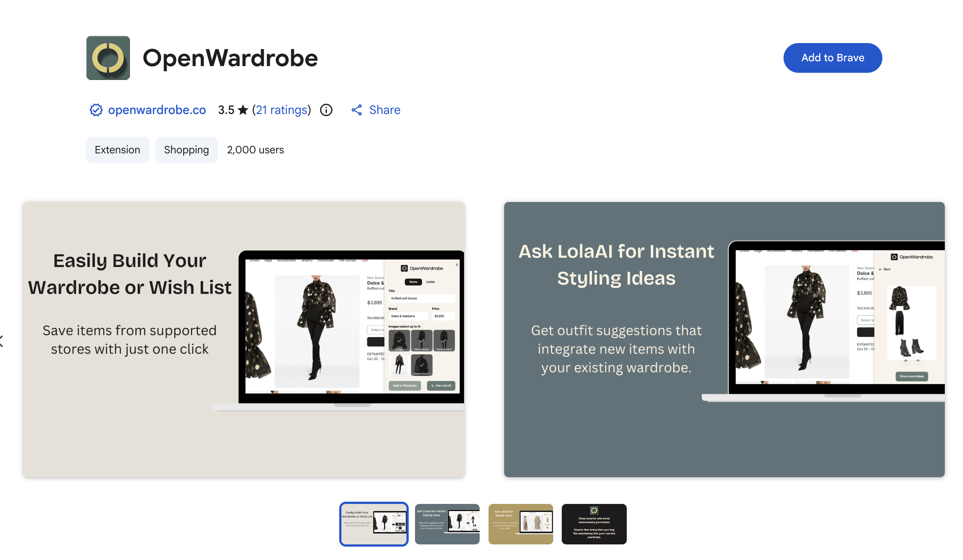This screenshot has height=560, width=963.
Task: Click the verified publisher badge icon
Action: click(96, 110)
